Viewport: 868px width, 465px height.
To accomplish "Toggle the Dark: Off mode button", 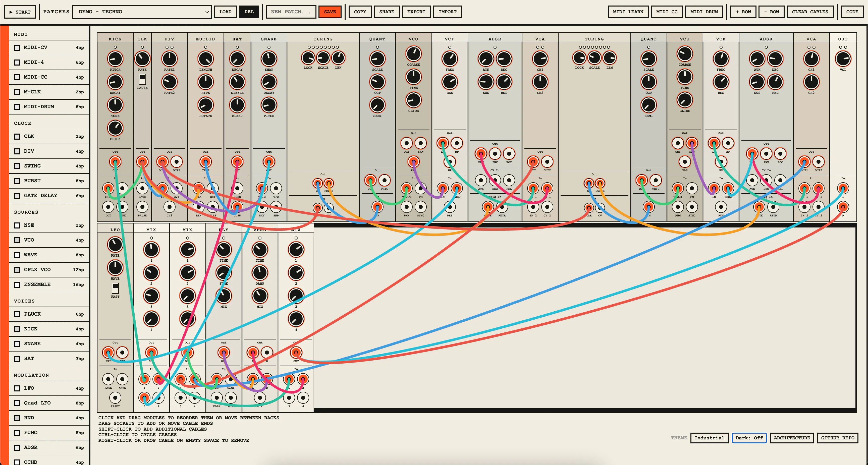I will (749, 438).
